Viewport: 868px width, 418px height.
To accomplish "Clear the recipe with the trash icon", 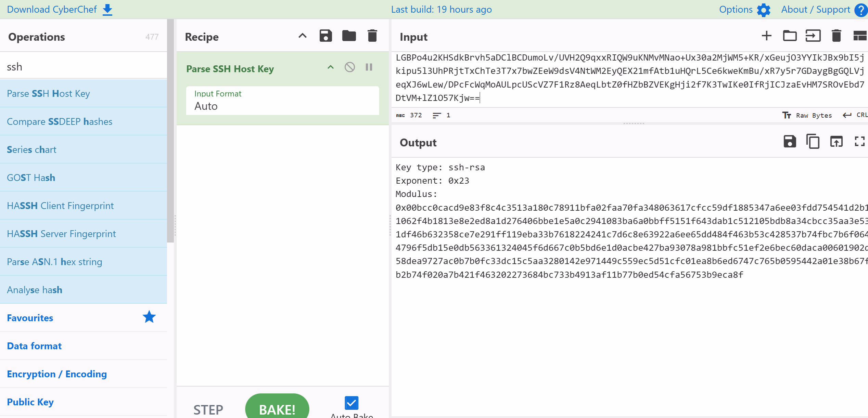I will tap(372, 36).
